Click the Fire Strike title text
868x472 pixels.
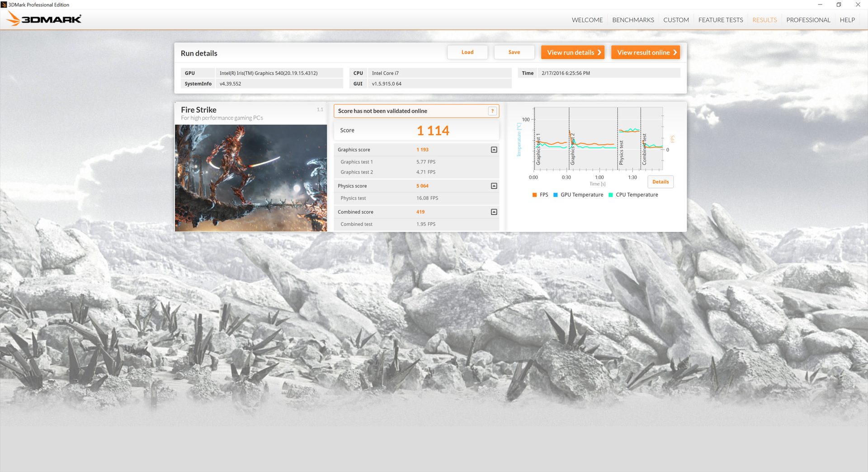198,110
